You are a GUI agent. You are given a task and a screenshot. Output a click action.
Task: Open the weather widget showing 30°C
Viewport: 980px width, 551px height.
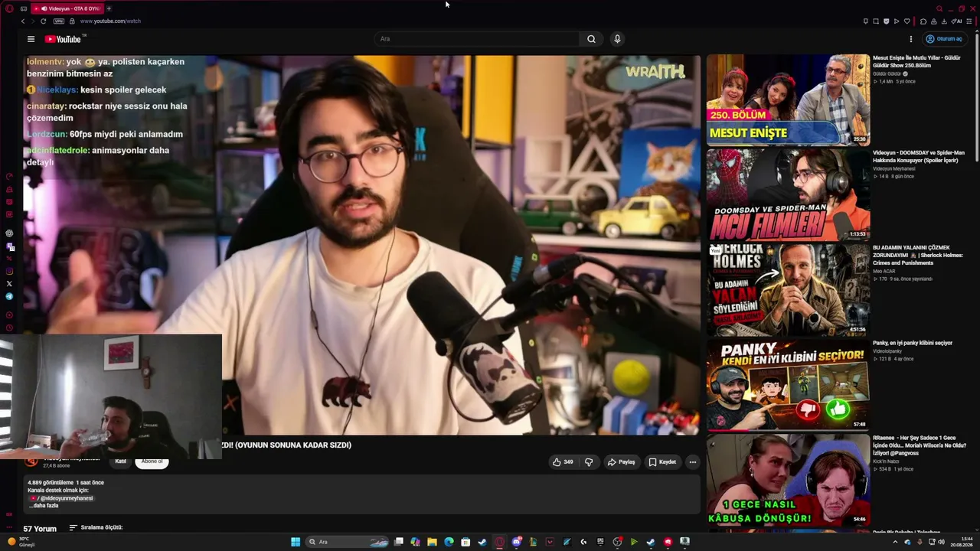click(x=21, y=542)
